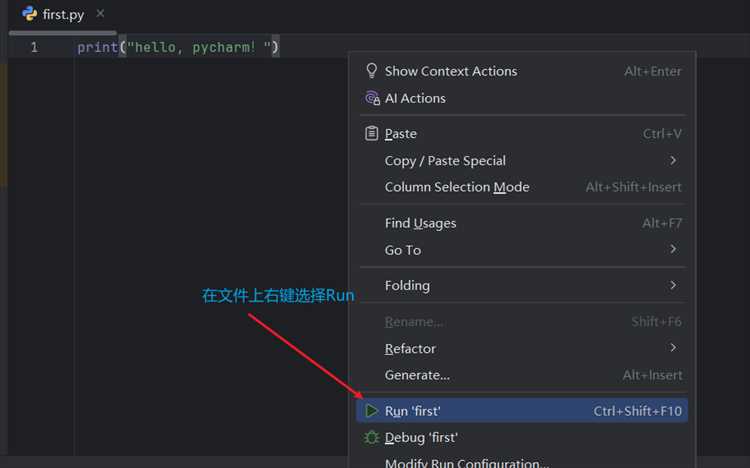Close the first.py editor tab
The image size is (750, 468).
coord(100,14)
